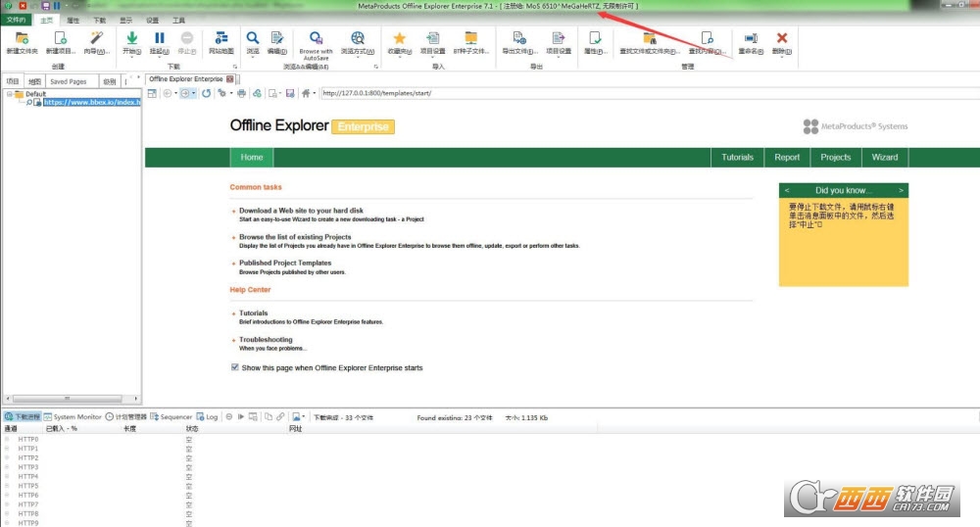Click the Wizard button in green bar
The width and height of the screenshot is (980, 527).
[x=884, y=158]
